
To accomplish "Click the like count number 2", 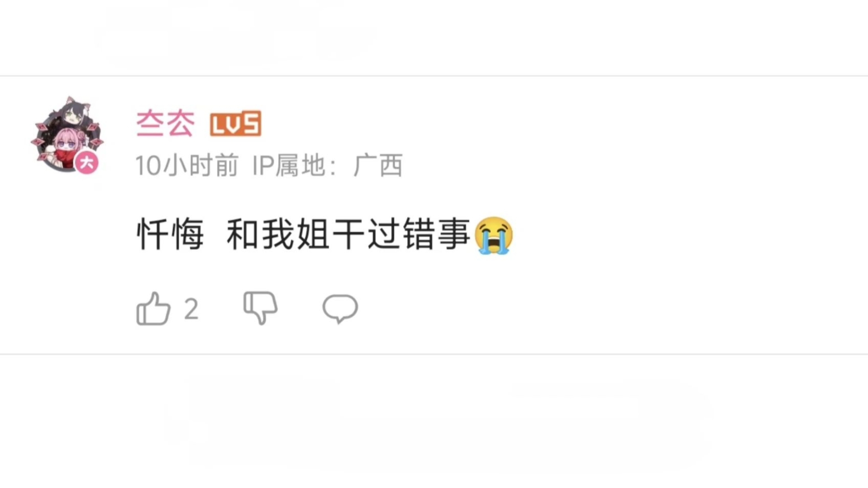I will [x=191, y=310].
